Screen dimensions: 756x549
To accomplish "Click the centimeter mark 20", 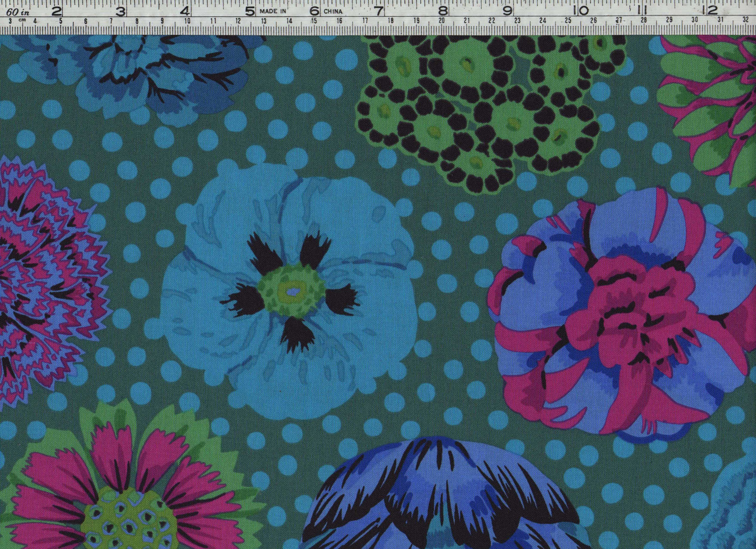I will 442,21.
